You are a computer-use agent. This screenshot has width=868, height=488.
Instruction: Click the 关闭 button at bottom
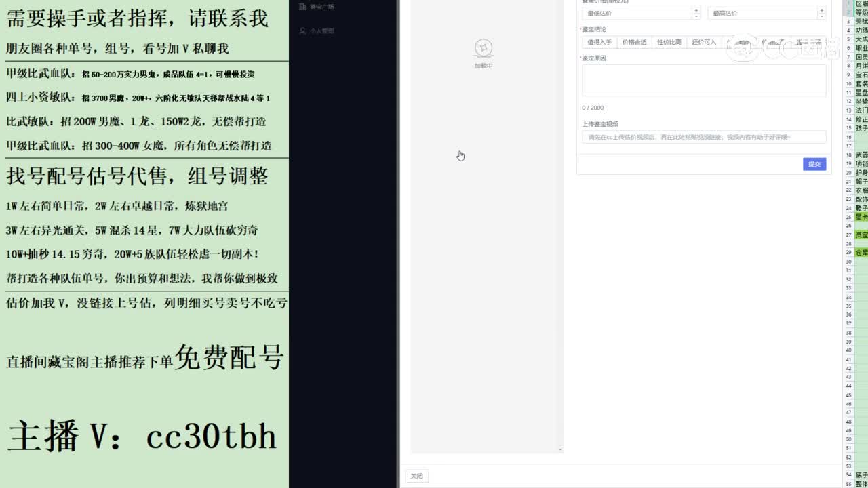(x=416, y=476)
